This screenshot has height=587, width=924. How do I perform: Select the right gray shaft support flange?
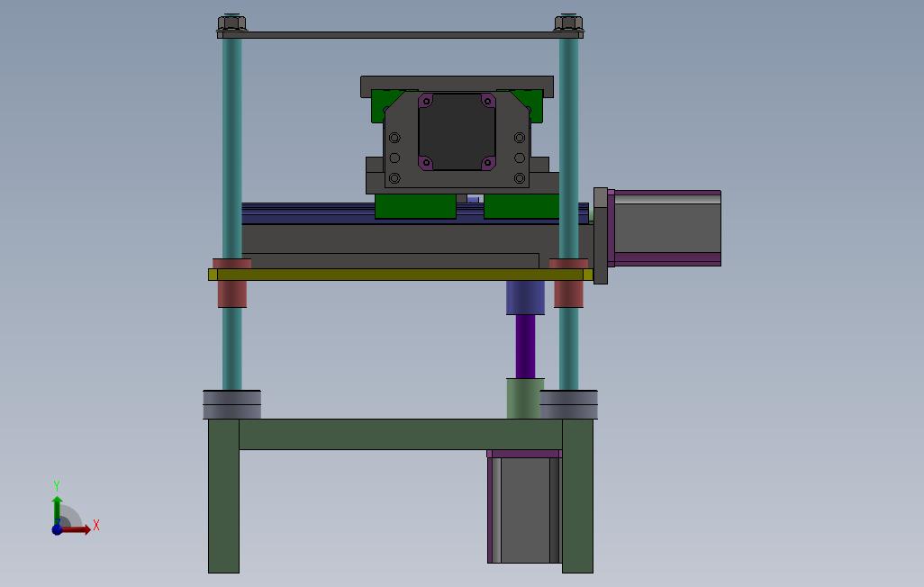coord(569,404)
